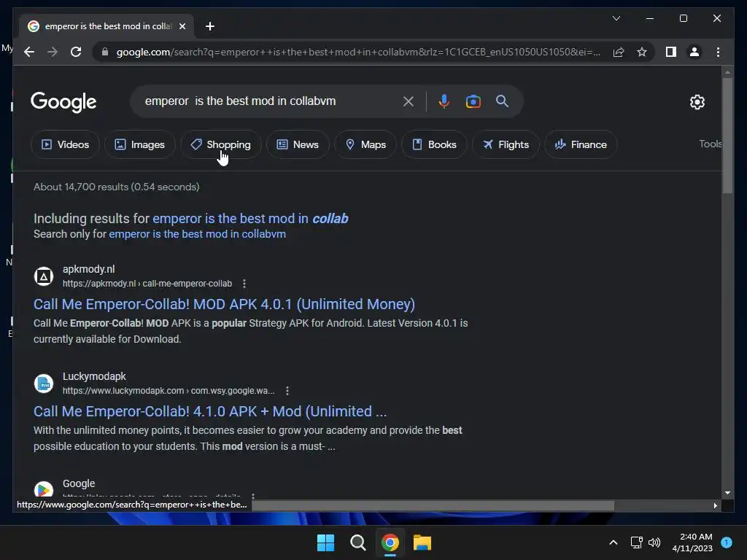Open the search Tools options
747x560 pixels.
pyautogui.click(x=710, y=144)
